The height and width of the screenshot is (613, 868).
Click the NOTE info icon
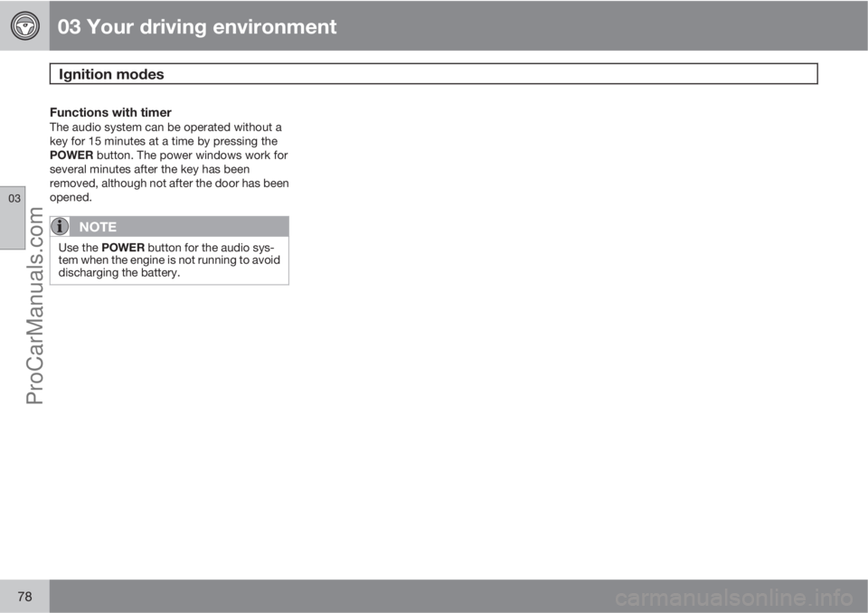[60, 226]
